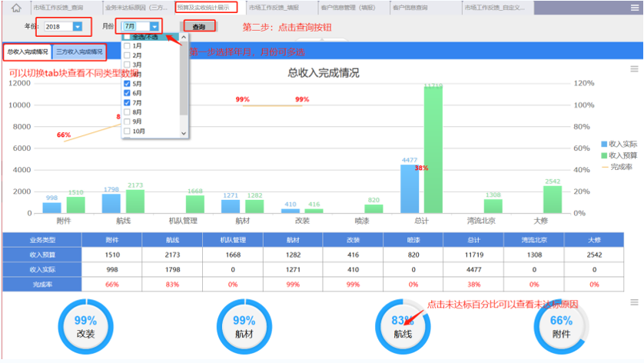Screen dimensions: 644x363
Task: Open the gauge panel menu icon
Action: 634,302
